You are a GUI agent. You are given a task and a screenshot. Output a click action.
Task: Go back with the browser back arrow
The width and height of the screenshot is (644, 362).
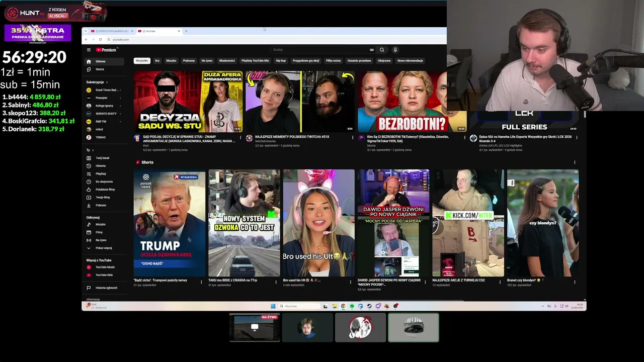[x=86, y=39]
